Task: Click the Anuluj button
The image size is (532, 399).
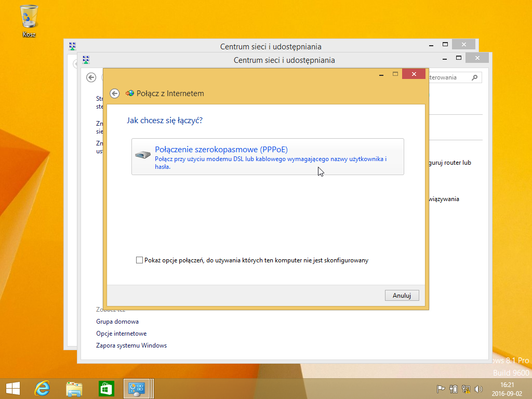Action: [402, 295]
